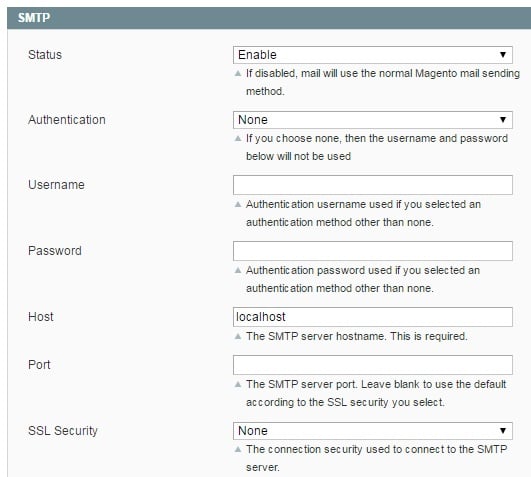The image size is (531, 477).
Task: Open the SSL Security dropdown
Action: tap(373, 431)
